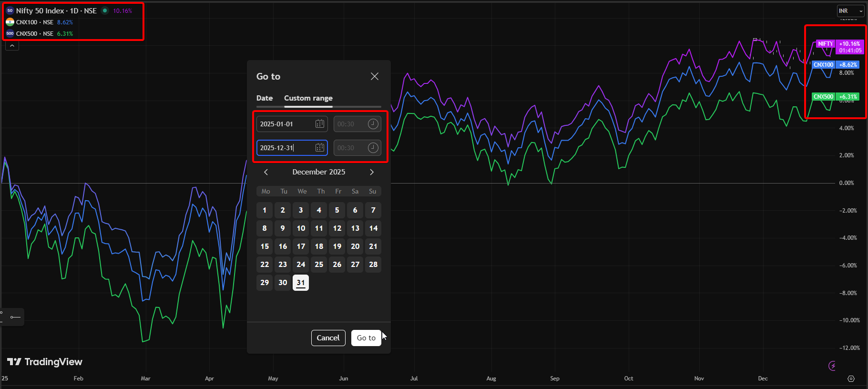Click the start time clock icon
The height and width of the screenshot is (389, 868).
[373, 124]
